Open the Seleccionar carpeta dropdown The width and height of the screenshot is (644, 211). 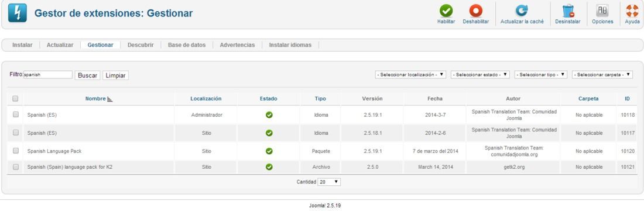tap(602, 75)
